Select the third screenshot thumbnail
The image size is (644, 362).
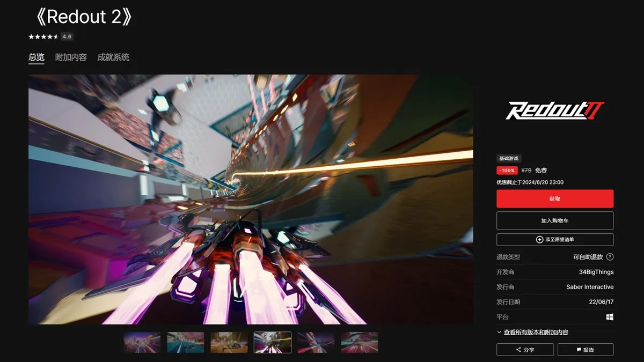pyautogui.click(x=229, y=342)
